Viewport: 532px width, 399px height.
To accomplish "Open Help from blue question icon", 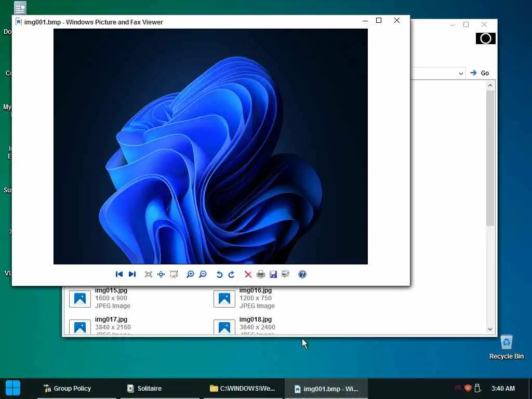I will [302, 274].
